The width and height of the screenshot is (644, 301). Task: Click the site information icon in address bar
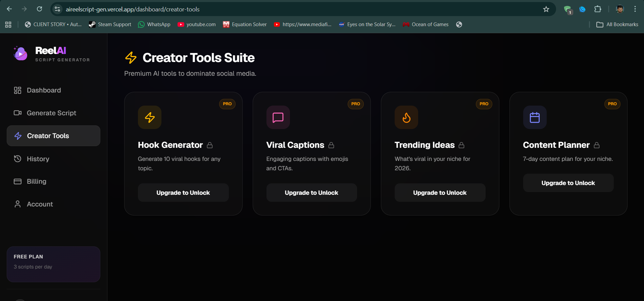pos(58,9)
